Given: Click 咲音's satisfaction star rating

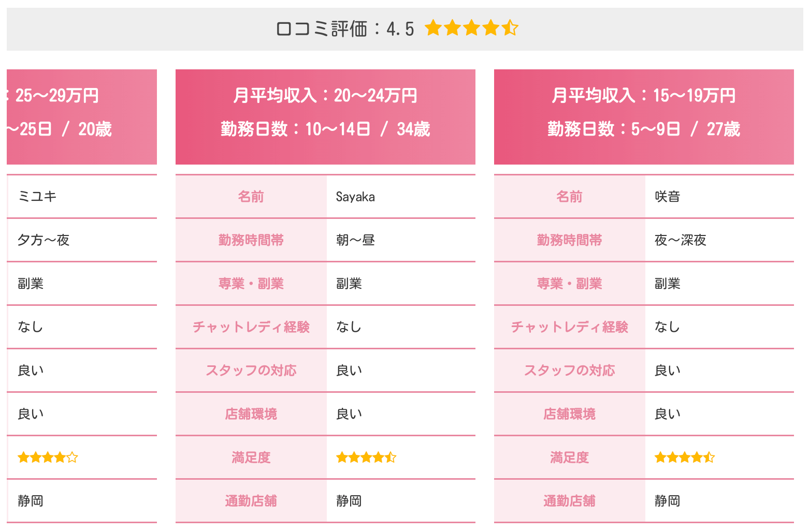Looking at the screenshot, I should point(684,457).
